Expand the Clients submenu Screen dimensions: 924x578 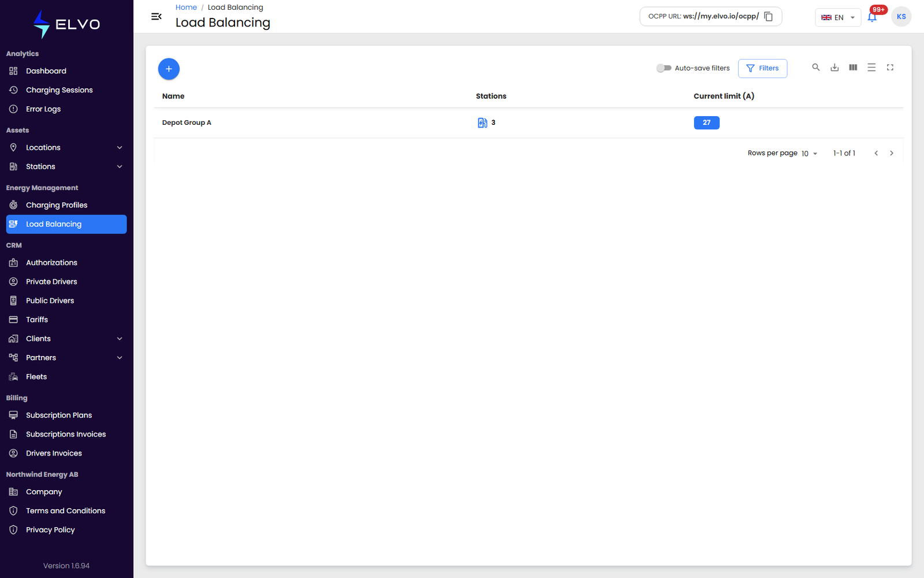click(120, 339)
